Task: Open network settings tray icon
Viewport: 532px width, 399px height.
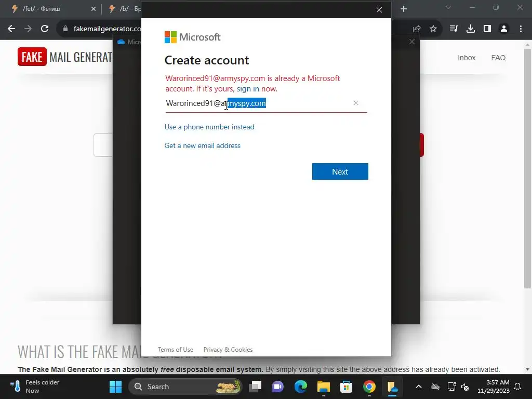Action: tap(451, 387)
